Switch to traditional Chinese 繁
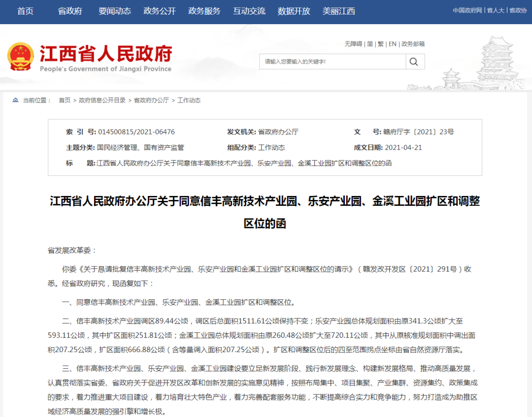Viewport: 532px width, 417px height. pyautogui.click(x=381, y=44)
